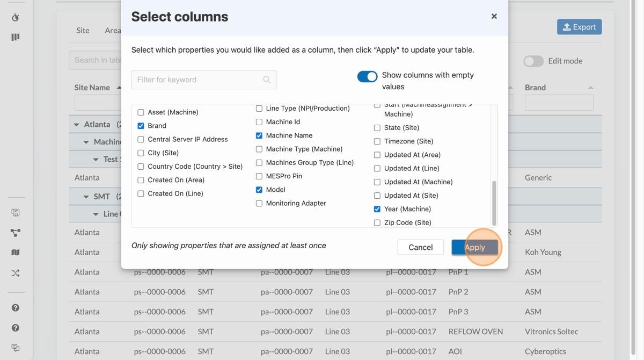The height and width of the screenshot is (360, 644).
Task: Select the columns view icon in the sidebar
Action: click(15, 36)
